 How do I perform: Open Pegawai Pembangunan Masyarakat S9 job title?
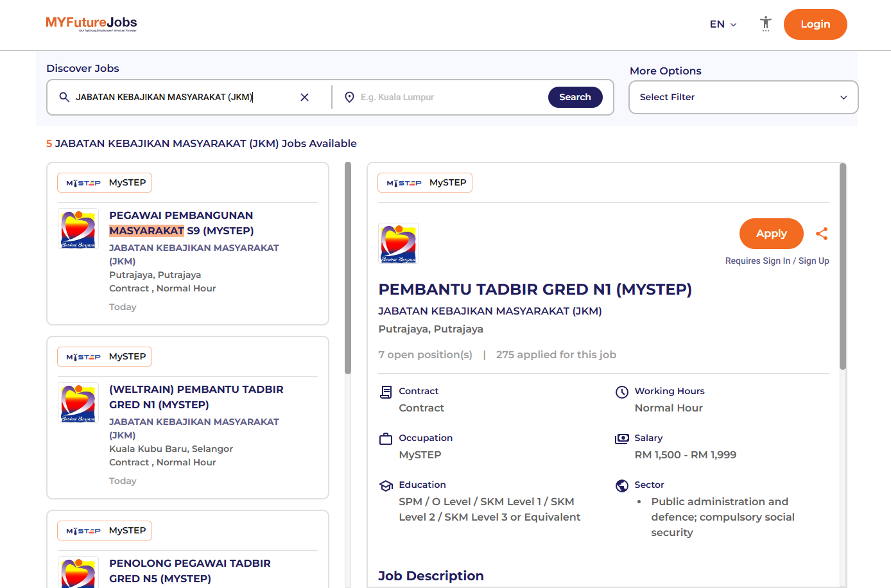point(182,223)
